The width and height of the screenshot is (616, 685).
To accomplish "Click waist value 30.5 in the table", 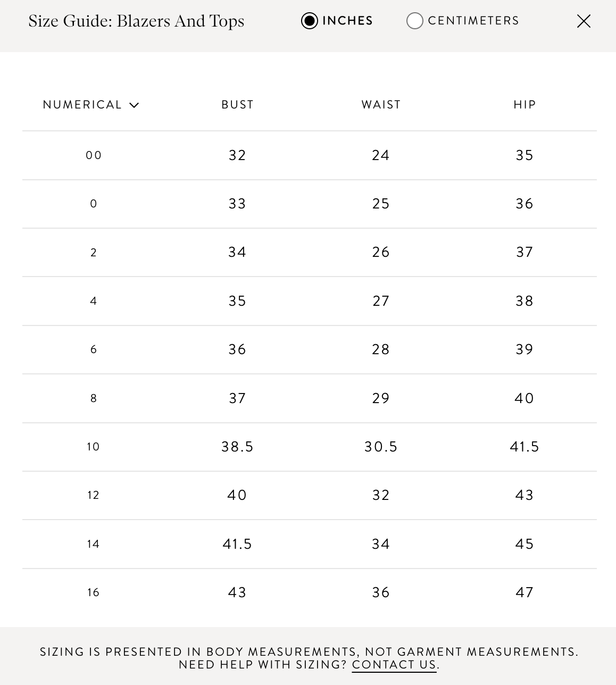I will tap(381, 447).
